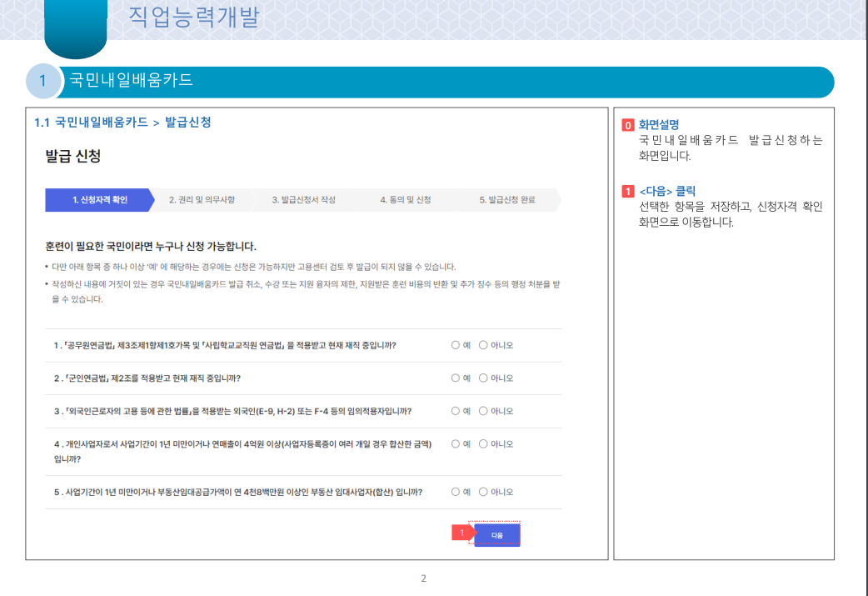Select '예' for question 5 부동산 임대사업자
The width and height of the screenshot is (868, 596).
[x=455, y=492]
